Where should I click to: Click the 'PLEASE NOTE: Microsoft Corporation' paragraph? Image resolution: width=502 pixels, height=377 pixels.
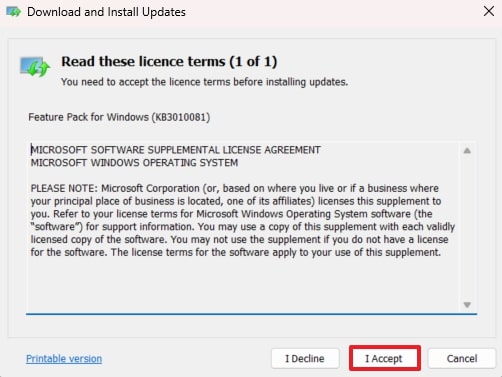[243, 220]
